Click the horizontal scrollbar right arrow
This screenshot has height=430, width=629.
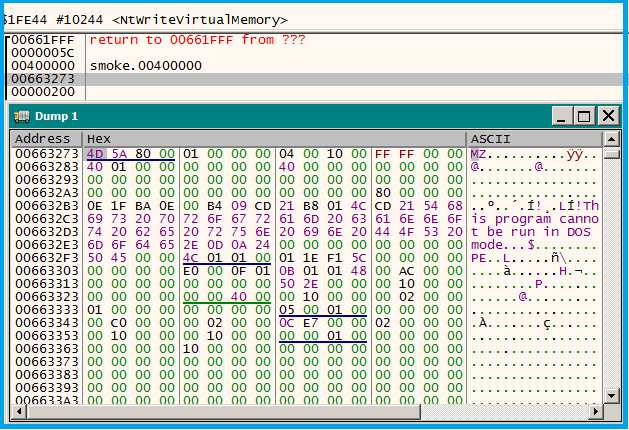[595, 411]
